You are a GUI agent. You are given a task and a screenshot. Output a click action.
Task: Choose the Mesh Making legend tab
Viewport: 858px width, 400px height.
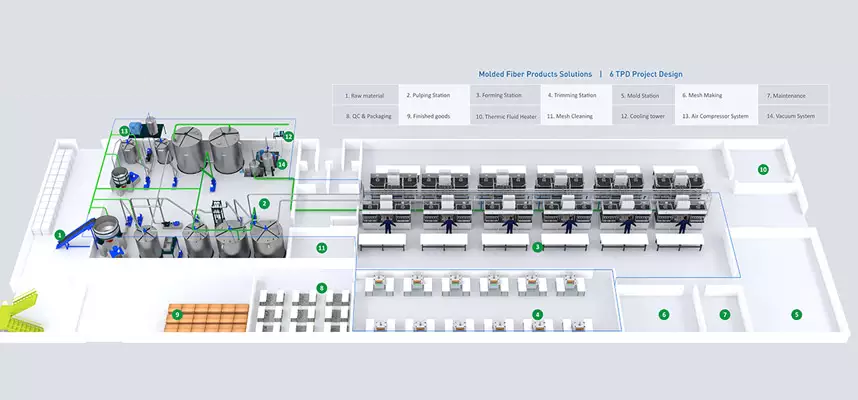click(x=717, y=95)
